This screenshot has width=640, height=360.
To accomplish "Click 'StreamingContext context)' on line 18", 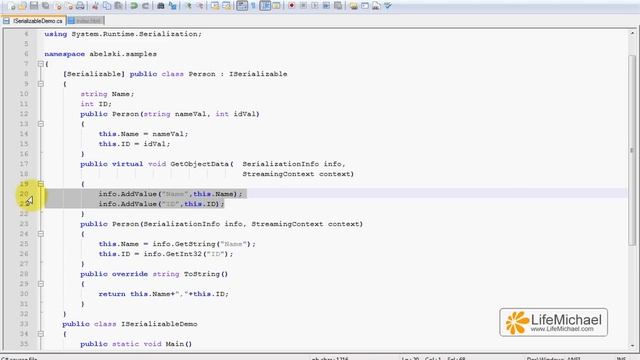I will pos(298,174).
